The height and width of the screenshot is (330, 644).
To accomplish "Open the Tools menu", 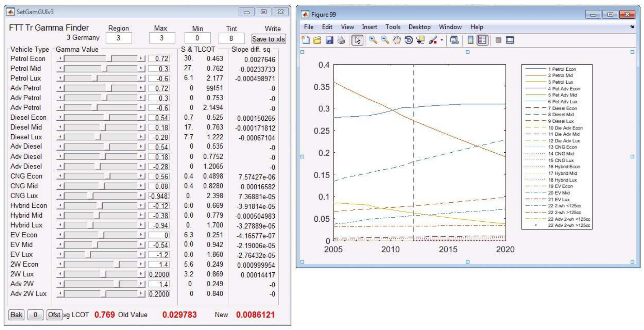I will tap(393, 27).
